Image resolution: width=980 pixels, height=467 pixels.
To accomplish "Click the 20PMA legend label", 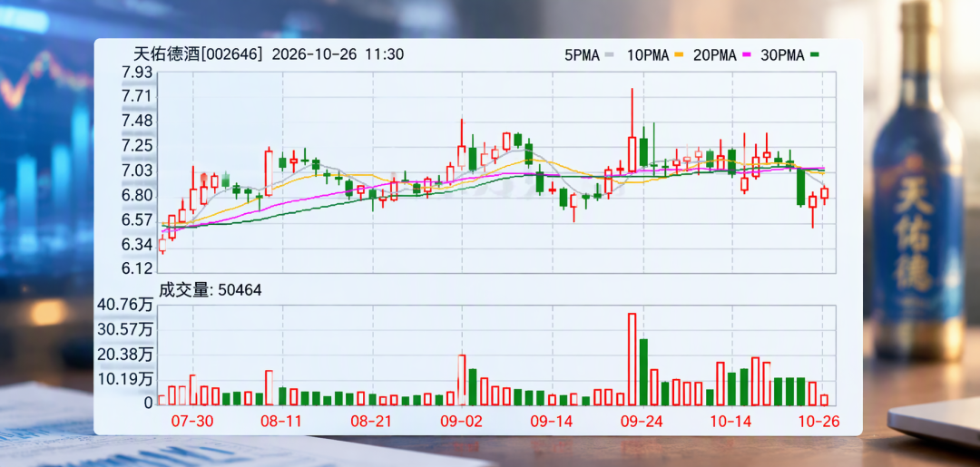I will pyautogui.click(x=714, y=55).
